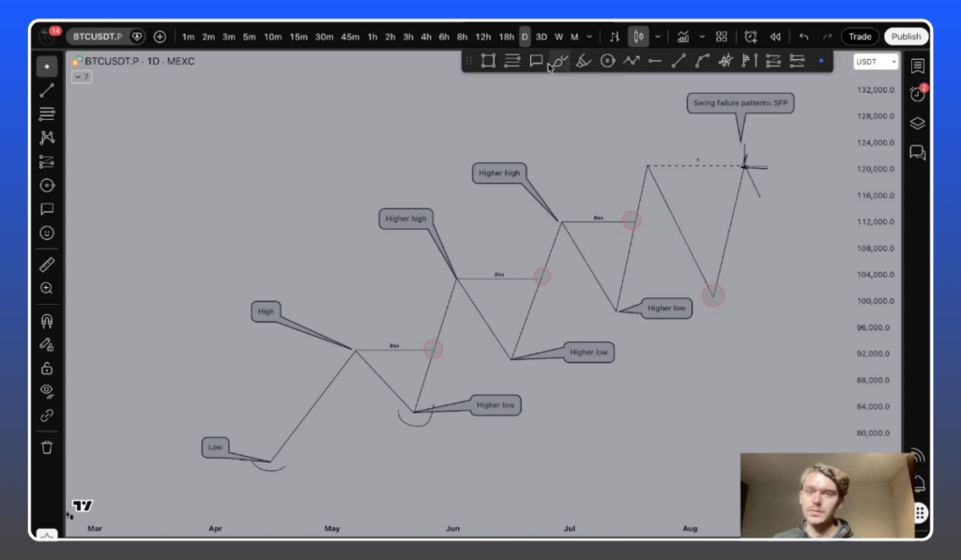
Task: Open the emoji icons tool
Action: [x=47, y=233]
